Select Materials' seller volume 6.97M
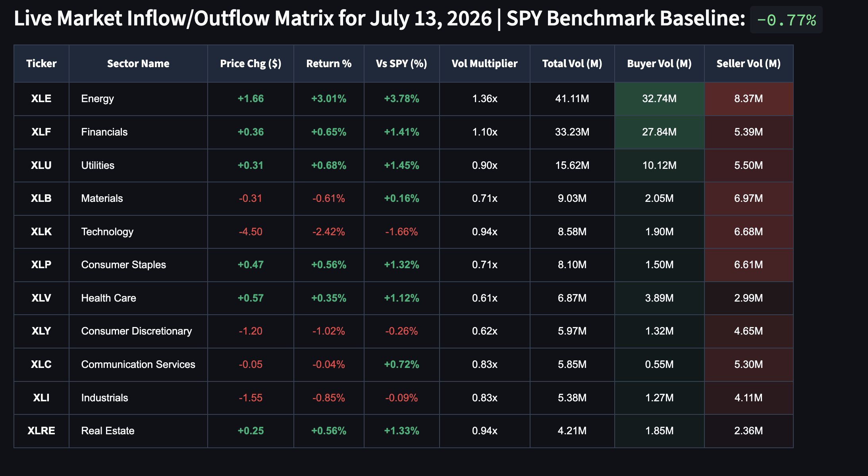Image resolution: width=868 pixels, height=476 pixels. pos(748,198)
